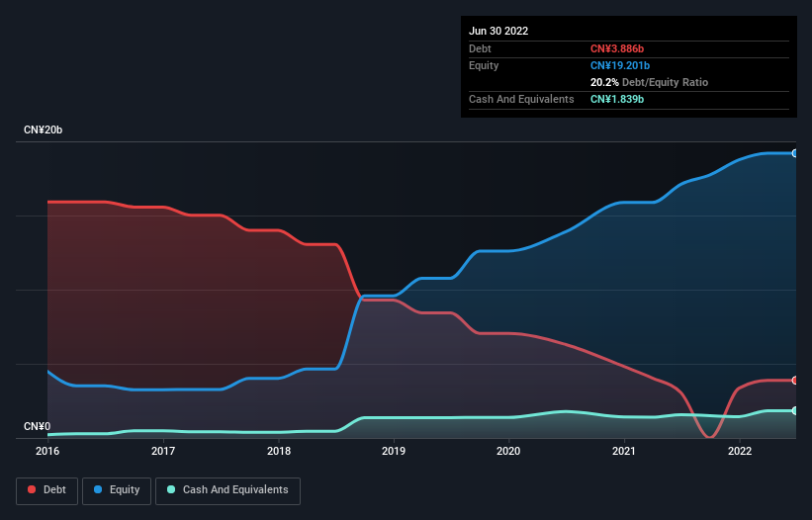Click the CN¥3.886b debt value
Viewport: 812px width, 520px height.
pos(617,48)
